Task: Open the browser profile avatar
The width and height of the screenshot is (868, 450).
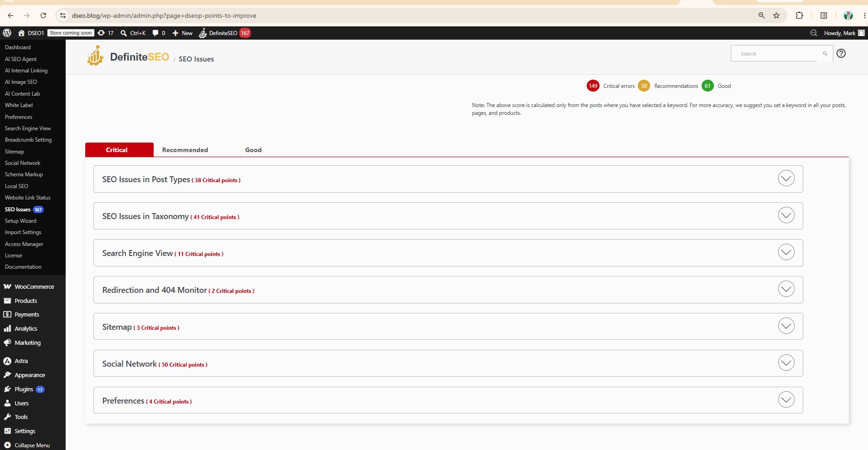Action: [848, 15]
